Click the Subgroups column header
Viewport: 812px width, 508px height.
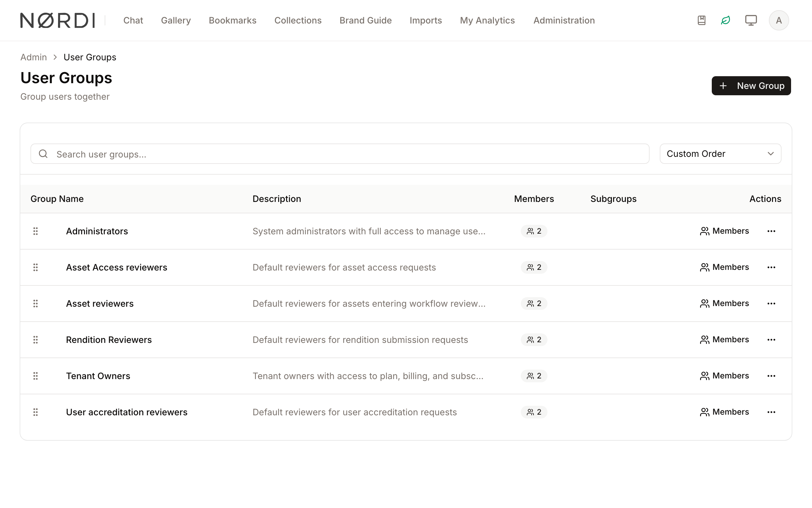coord(613,199)
